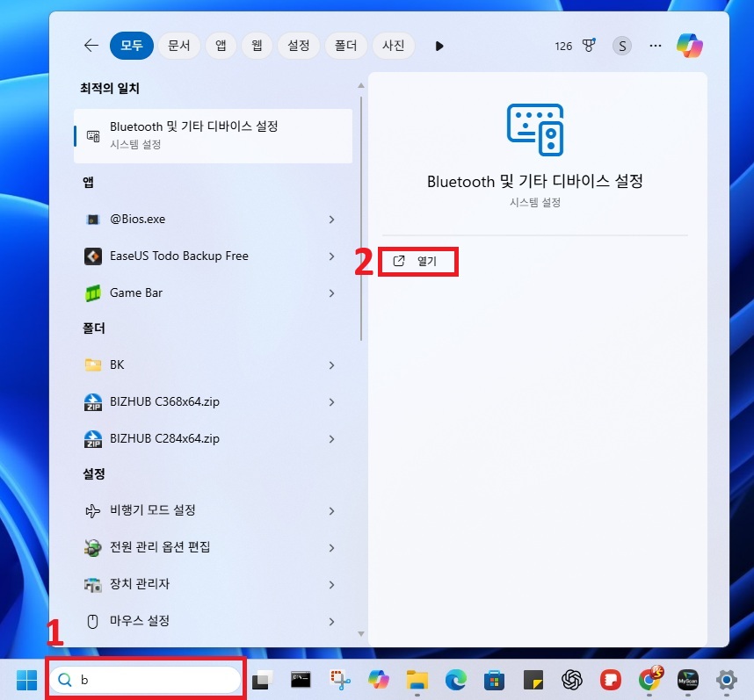The image size is (754, 700).
Task: Open Copilot from the taskbar
Action: [379, 680]
